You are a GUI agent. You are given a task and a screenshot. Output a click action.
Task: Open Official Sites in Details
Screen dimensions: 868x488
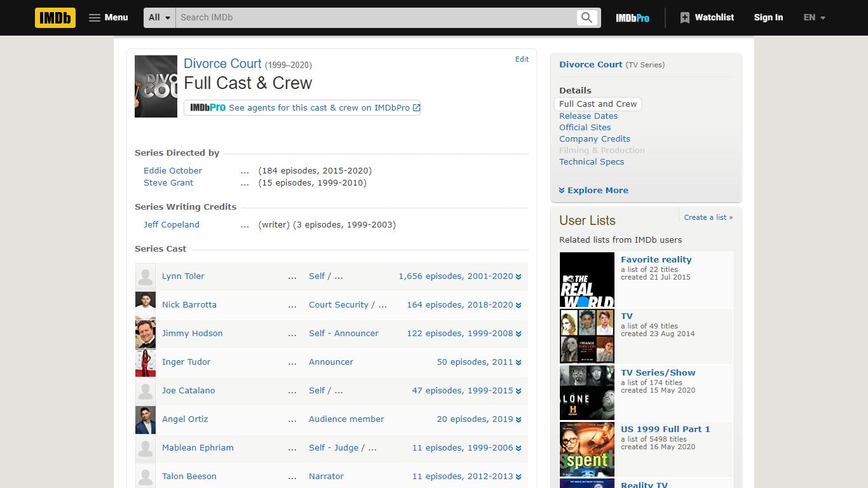click(585, 128)
